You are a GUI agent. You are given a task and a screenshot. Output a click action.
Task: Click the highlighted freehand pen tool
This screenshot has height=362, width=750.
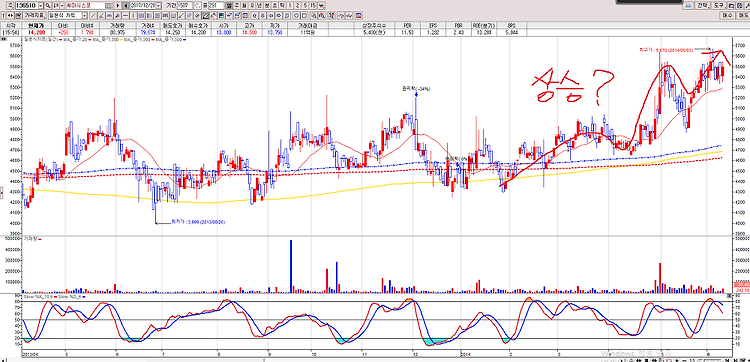coord(205,15)
